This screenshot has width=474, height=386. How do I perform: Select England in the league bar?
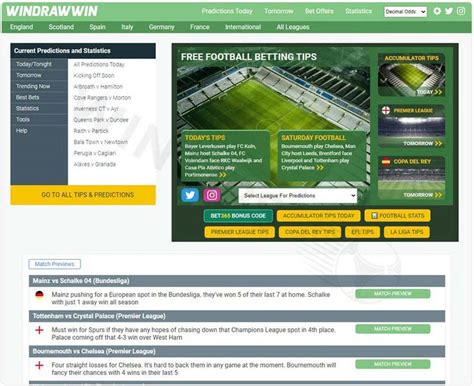click(x=21, y=27)
